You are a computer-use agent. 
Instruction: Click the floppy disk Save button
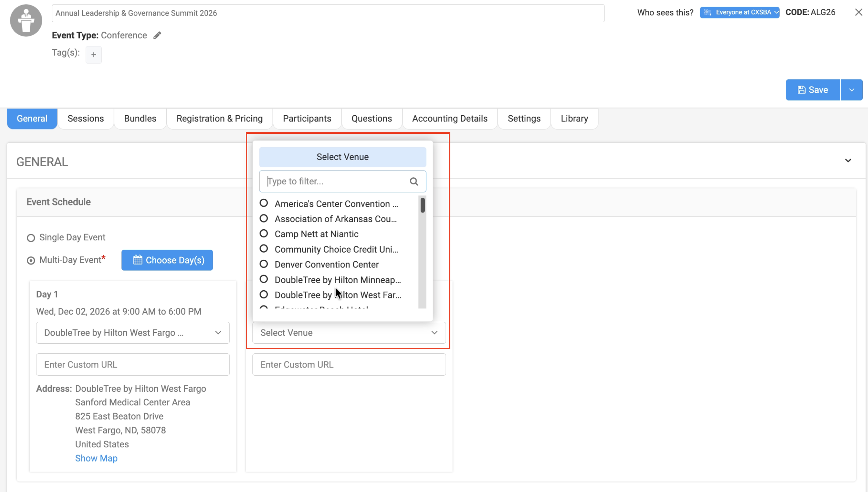[813, 90]
